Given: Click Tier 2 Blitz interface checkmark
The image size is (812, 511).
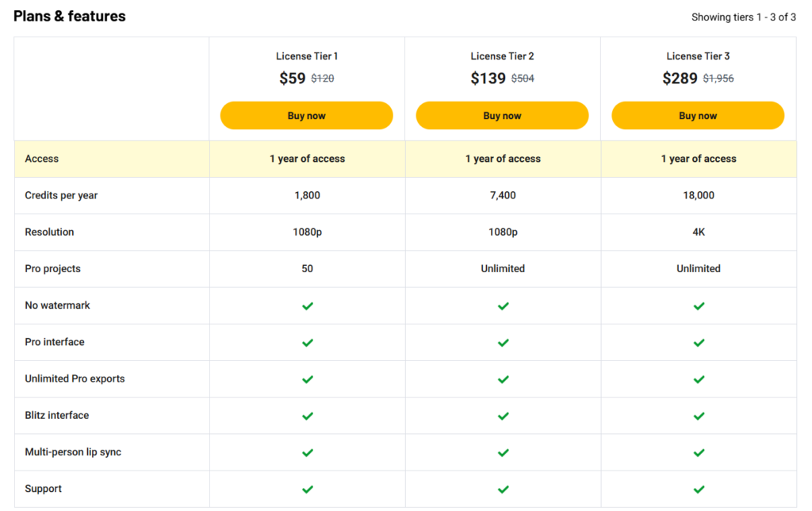Looking at the screenshot, I should 504,416.
